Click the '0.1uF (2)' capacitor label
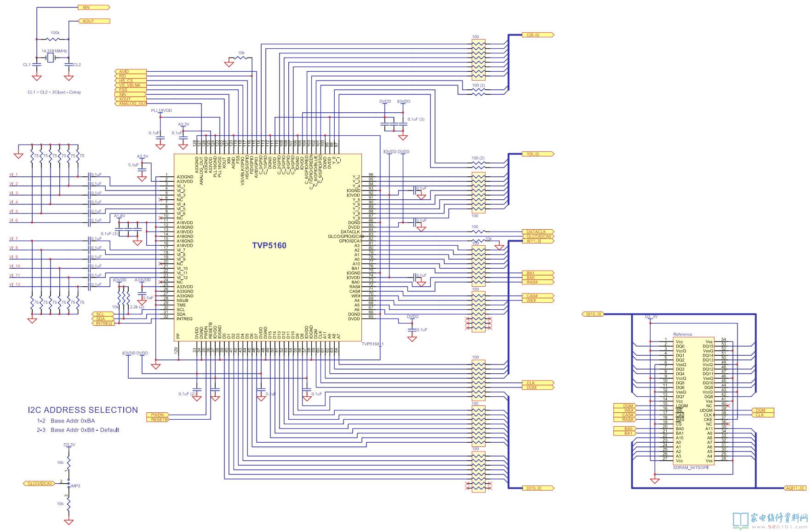 [187, 394]
